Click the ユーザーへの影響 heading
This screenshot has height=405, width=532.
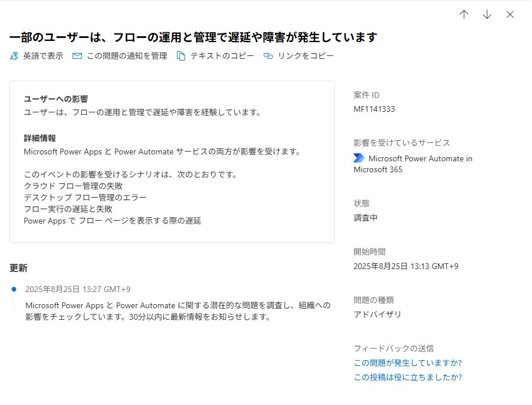coord(56,99)
